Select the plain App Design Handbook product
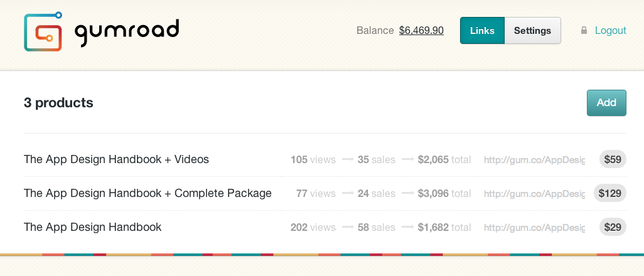The image size is (644, 276). 92,227
